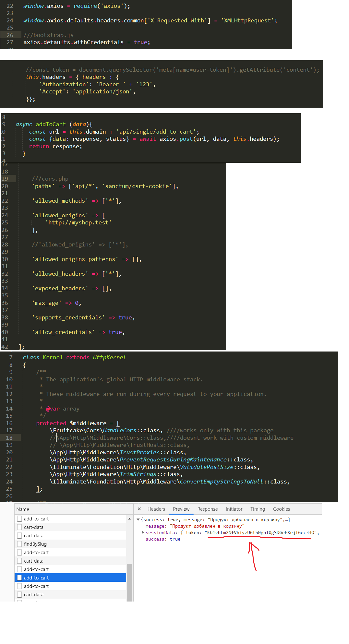Click the findBySlug file icon
The image size is (349, 644).
point(19,544)
